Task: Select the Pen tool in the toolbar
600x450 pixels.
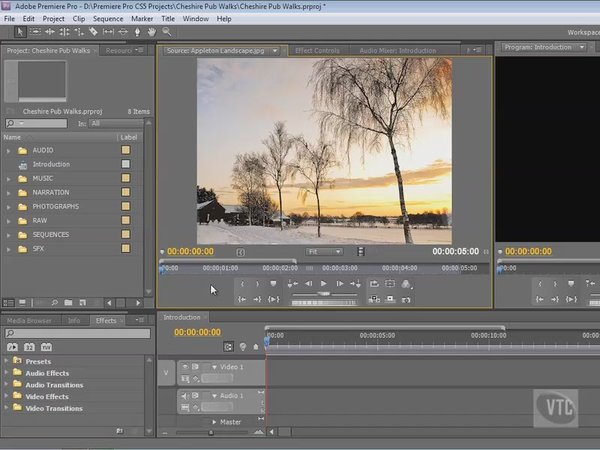Action: pos(137,32)
